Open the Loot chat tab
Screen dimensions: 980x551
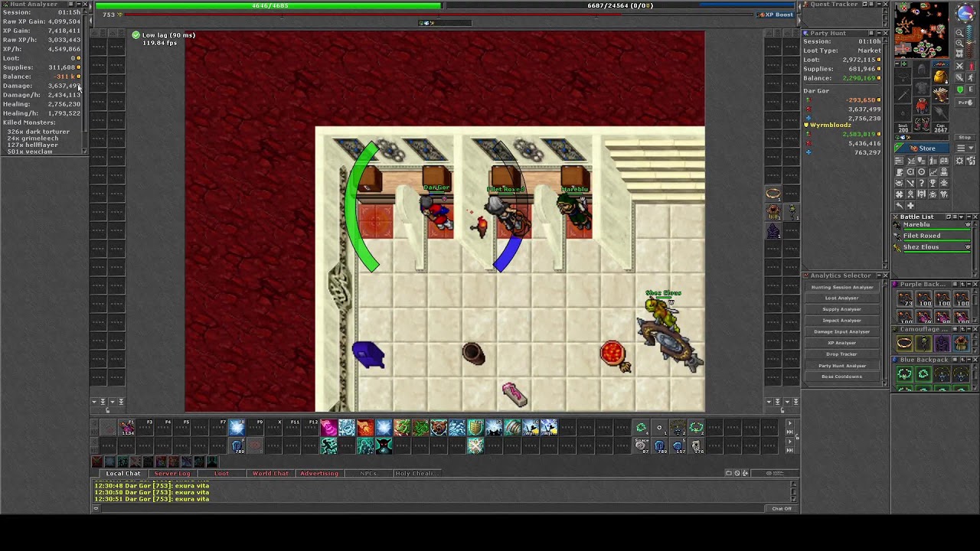pyautogui.click(x=221, y=473)
